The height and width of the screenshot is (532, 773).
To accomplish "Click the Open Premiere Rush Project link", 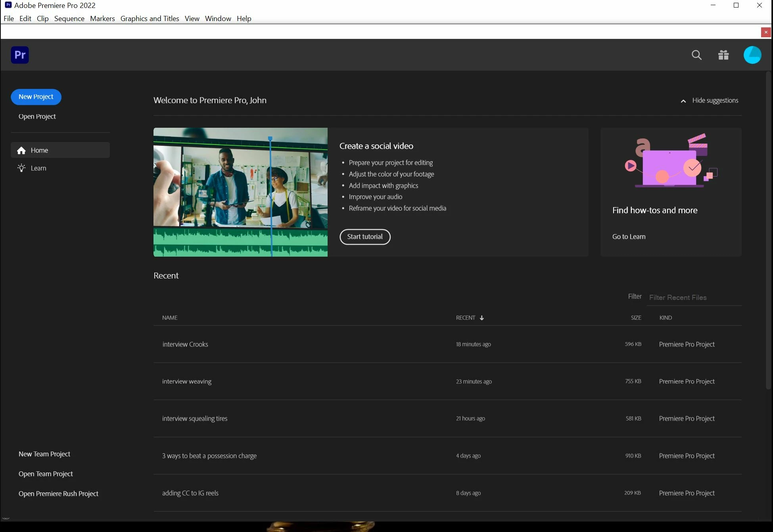I will point(58,494).
